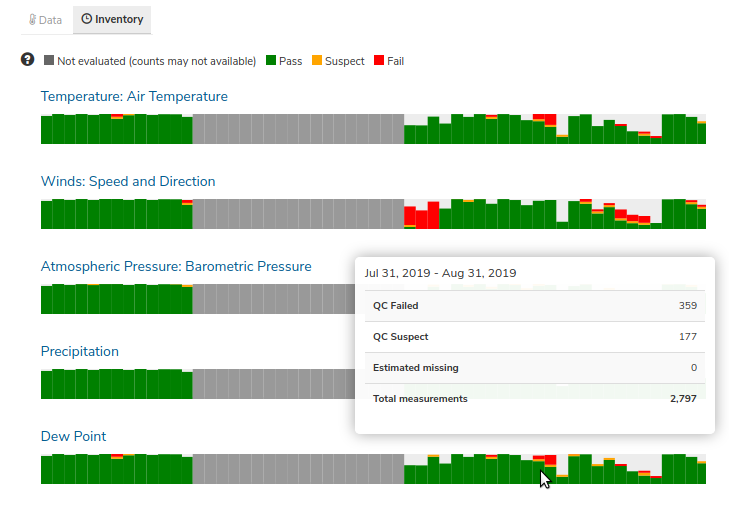This screenshot has width=729, height=510.
Task: Click the thermometer icon on Data tab
Action: tap(32, 20)
